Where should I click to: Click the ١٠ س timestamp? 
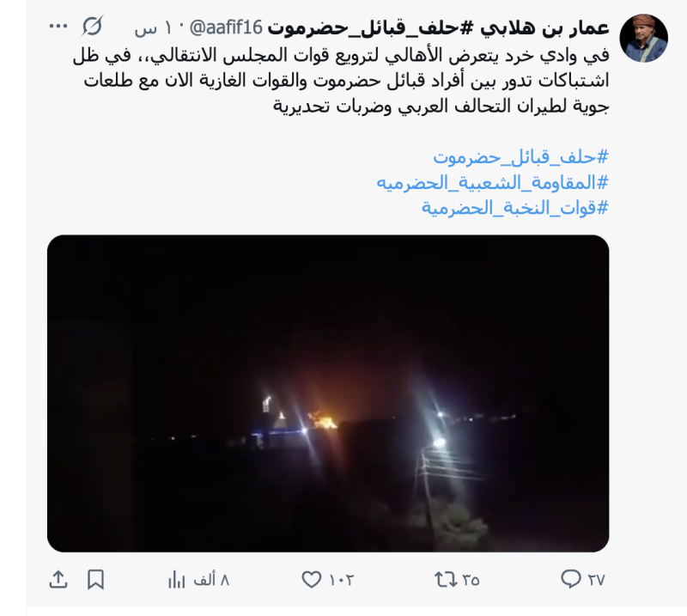pos(154,29)
